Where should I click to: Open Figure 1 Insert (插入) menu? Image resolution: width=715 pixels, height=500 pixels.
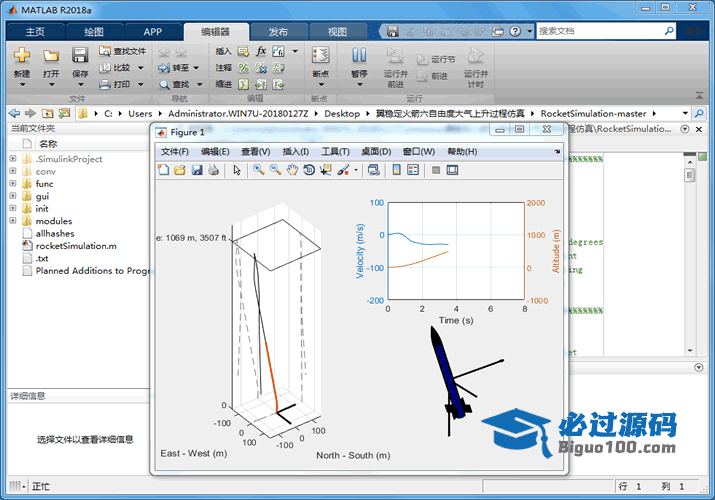[x=295, y=151]
